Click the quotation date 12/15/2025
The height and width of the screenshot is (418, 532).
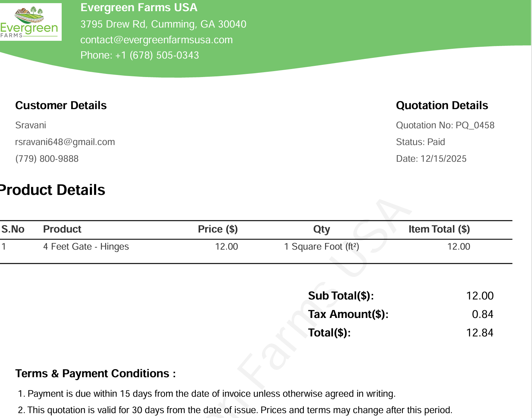point(443,159)
